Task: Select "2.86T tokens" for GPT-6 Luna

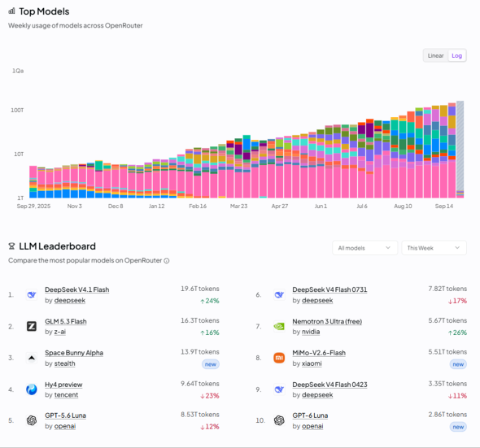Action: pos(447,415)
